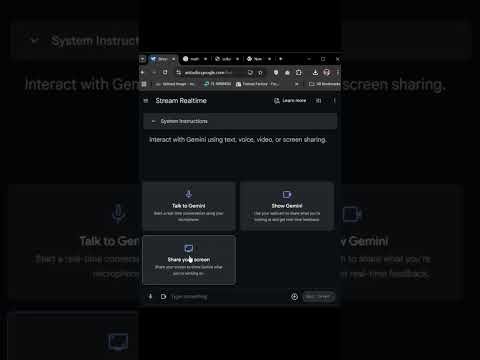Open a new browser tab with plus
The image size is (480, 360).
pos(281,59)
